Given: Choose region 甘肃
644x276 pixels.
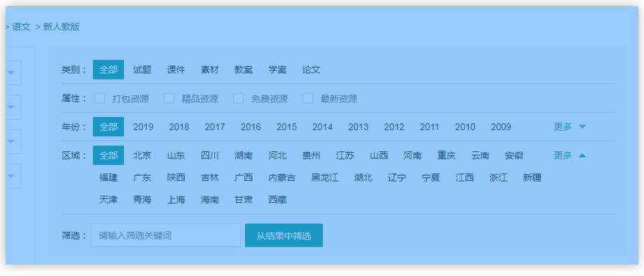Looking at the screenshot, I should click(244, 200).
